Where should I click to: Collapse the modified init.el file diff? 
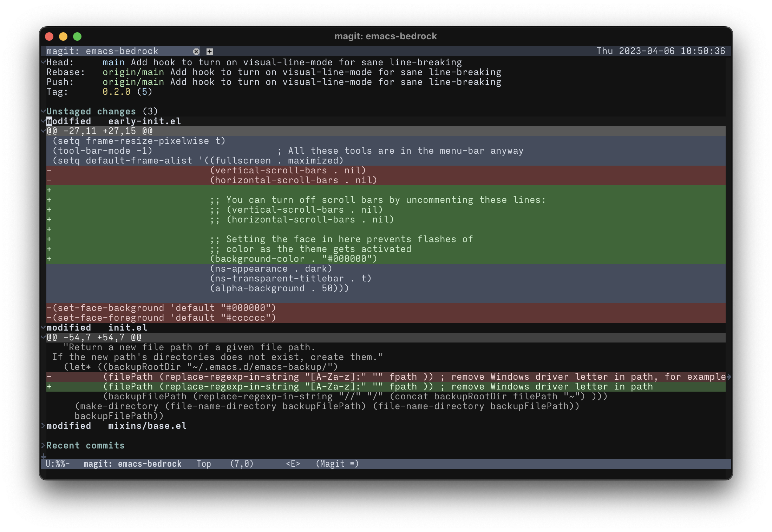pos(43,327)
